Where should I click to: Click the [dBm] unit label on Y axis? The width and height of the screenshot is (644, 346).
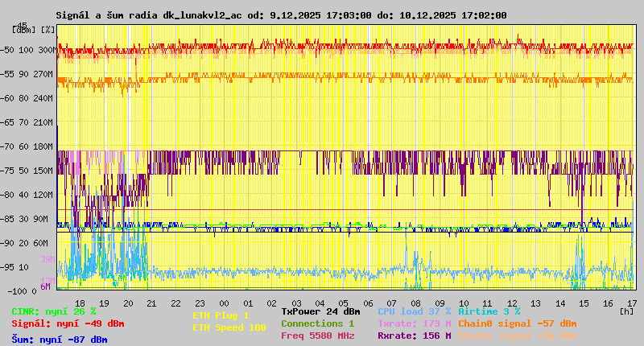tap(23, 30)
